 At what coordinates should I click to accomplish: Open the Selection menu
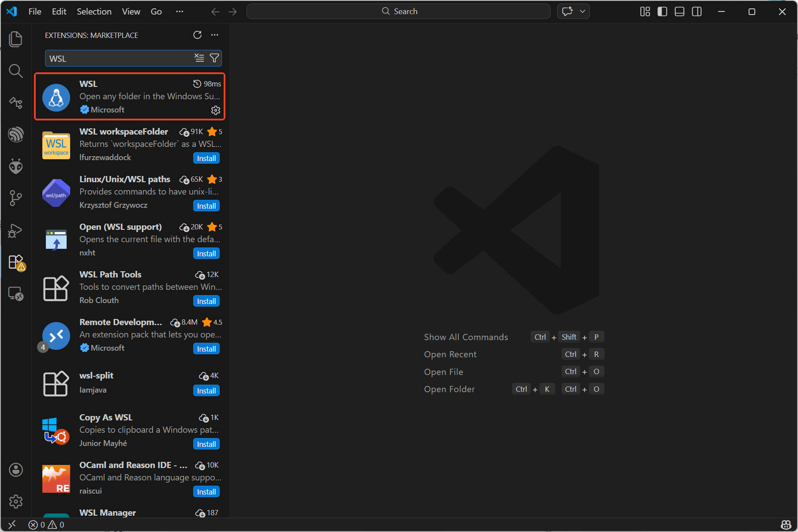tap(94, 11)
